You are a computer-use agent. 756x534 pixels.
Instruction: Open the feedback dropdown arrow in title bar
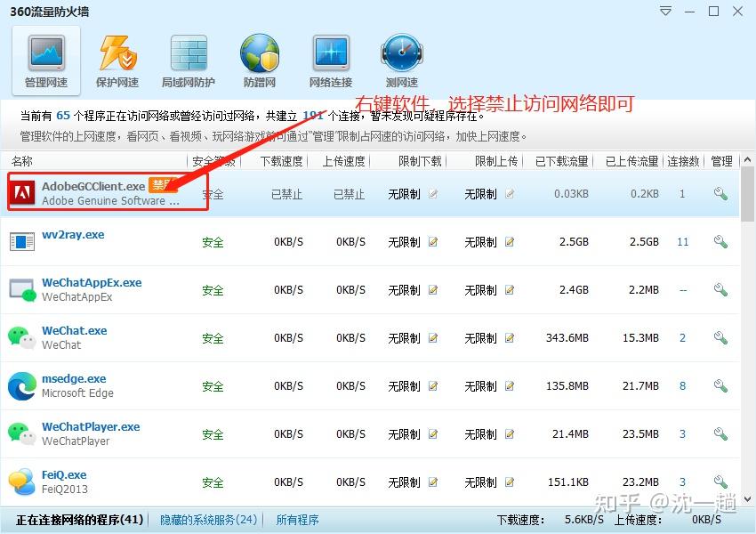pyautogui.click(x=664, y=12)
